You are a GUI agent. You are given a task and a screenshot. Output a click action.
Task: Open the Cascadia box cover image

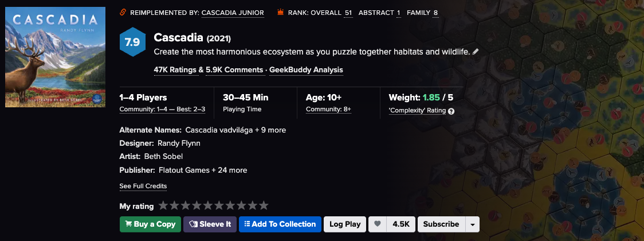coord(55,57)
